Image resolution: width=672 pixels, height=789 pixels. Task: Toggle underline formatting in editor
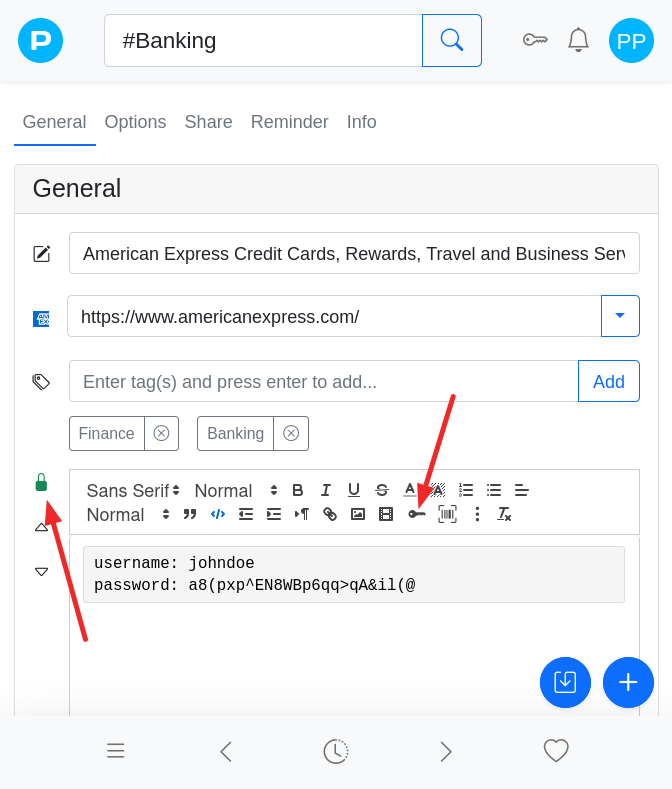click(354, 490)
